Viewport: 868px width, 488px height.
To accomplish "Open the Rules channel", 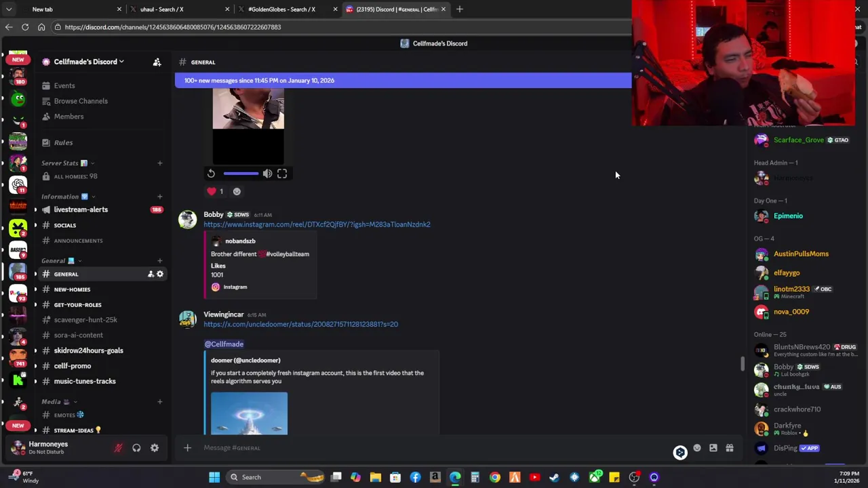I will (x=63, y=142).
